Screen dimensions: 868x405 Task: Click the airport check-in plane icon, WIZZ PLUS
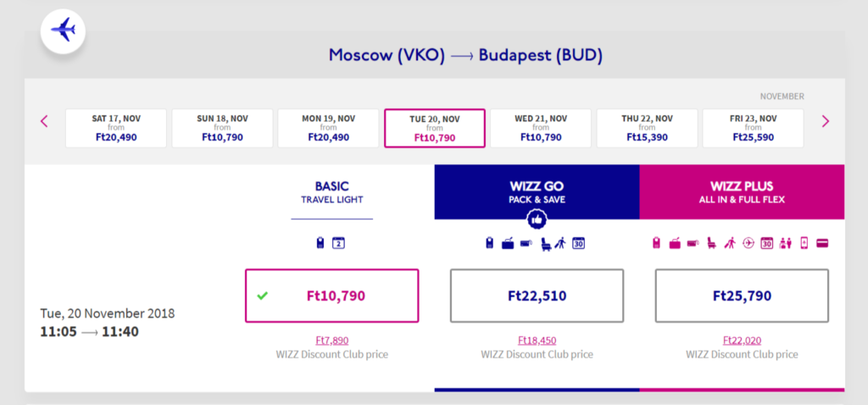click(748, 243)
